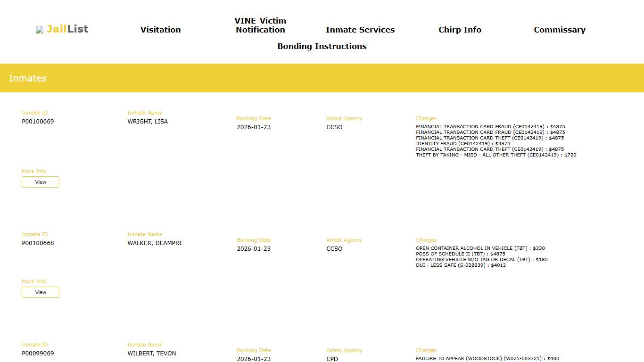Viewport: 644px width, 362px height.
Task: Go to VINE-Victim Notification
Action: point(260,25)
